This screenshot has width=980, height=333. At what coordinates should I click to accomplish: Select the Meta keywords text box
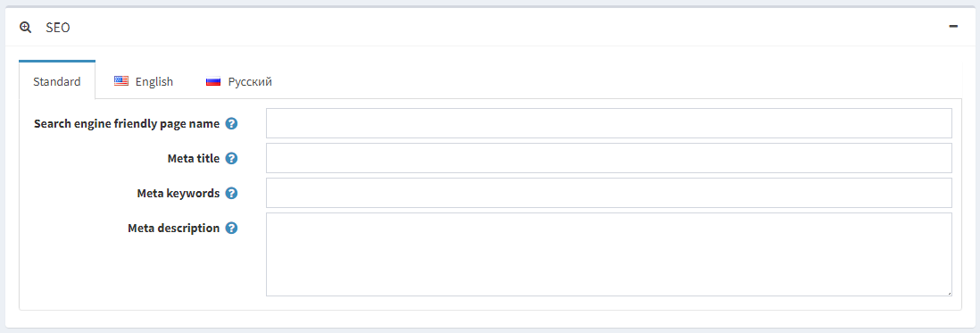point(609,193)
